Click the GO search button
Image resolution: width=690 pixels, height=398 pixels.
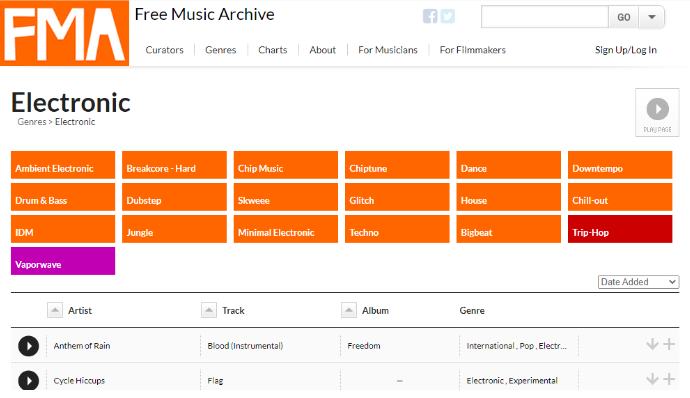coord(624,17)
